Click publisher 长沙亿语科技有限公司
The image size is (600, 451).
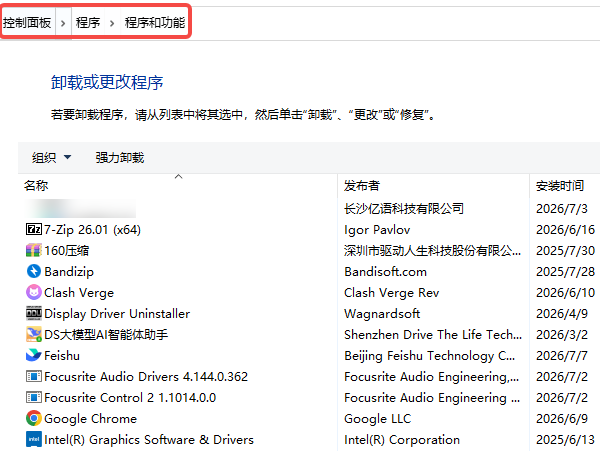coord(404,208)
